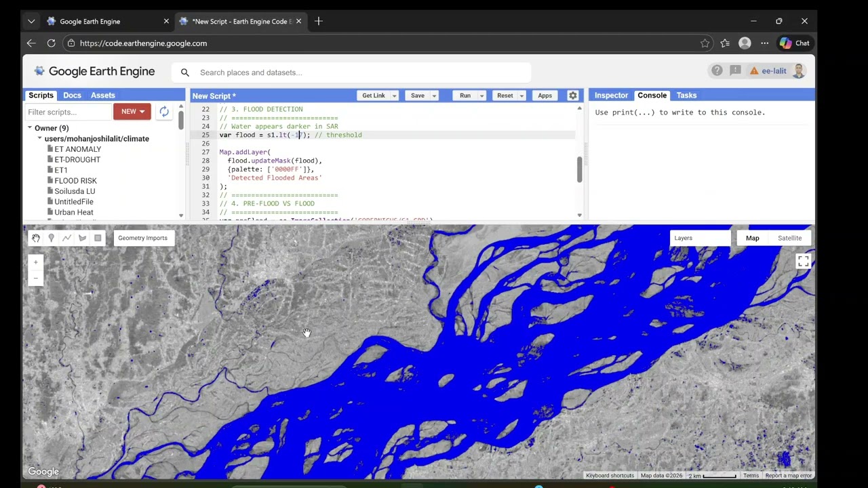Run the script

coord(465,96)
